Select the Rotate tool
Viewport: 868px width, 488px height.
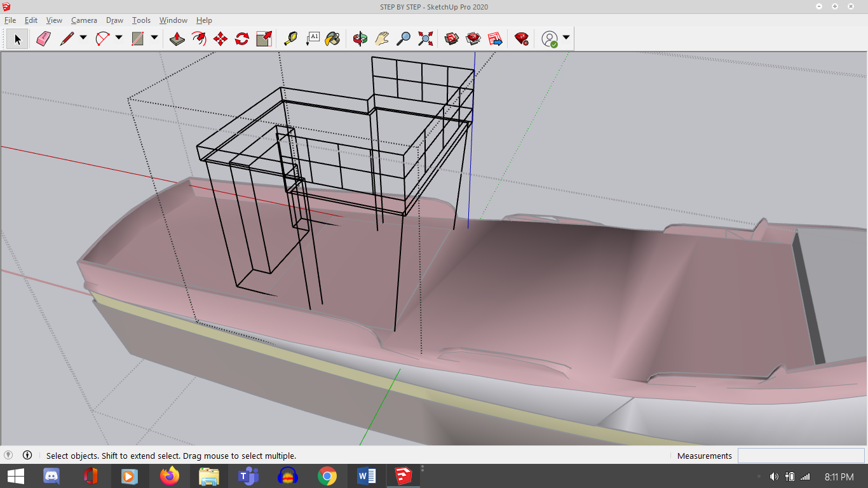pos(242,39)
